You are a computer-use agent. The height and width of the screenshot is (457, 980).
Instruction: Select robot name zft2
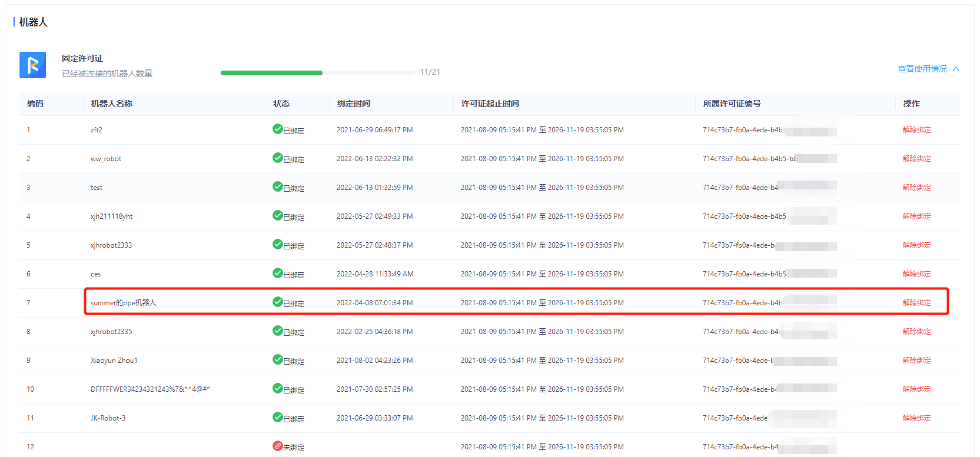[x=97, y=130]
